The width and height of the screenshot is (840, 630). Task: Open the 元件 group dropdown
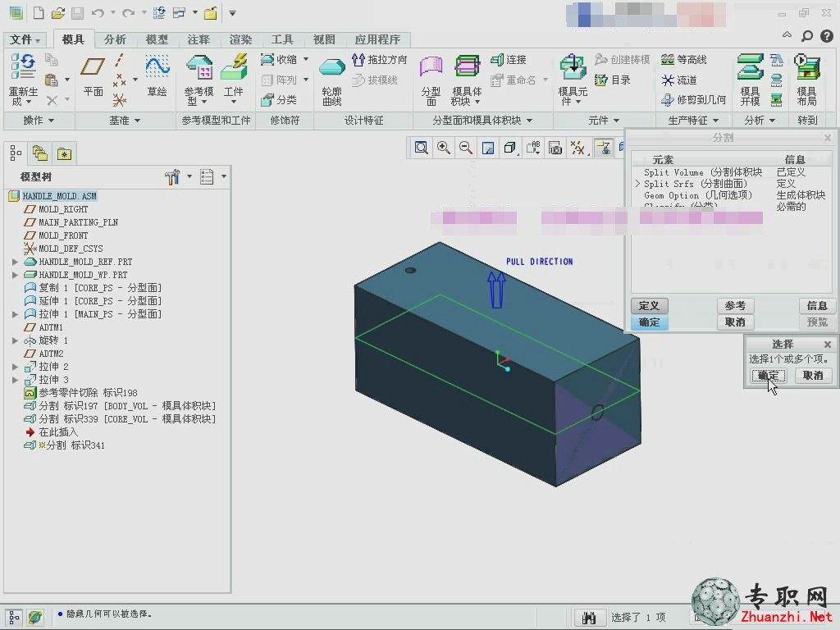pyautogui.click(x=603, y=121)
